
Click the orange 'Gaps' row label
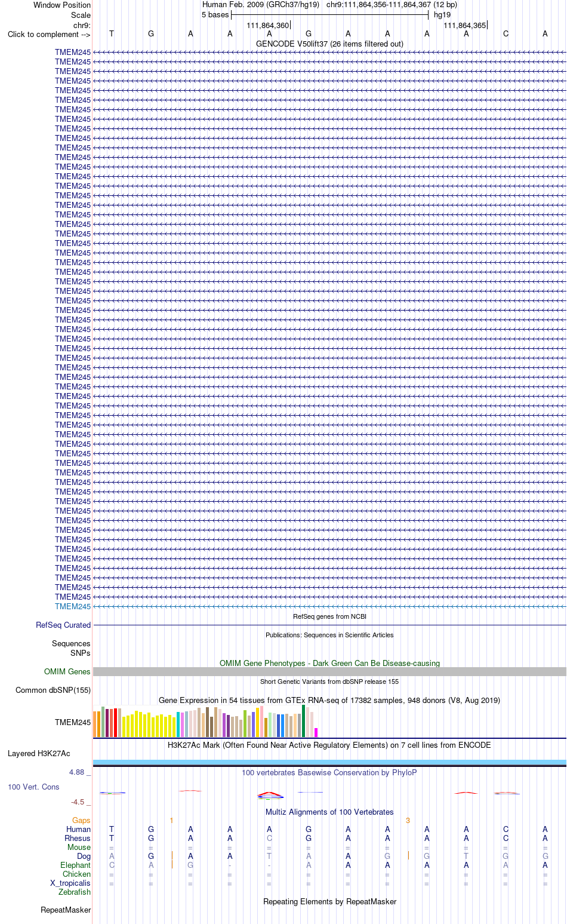(82, 820)
